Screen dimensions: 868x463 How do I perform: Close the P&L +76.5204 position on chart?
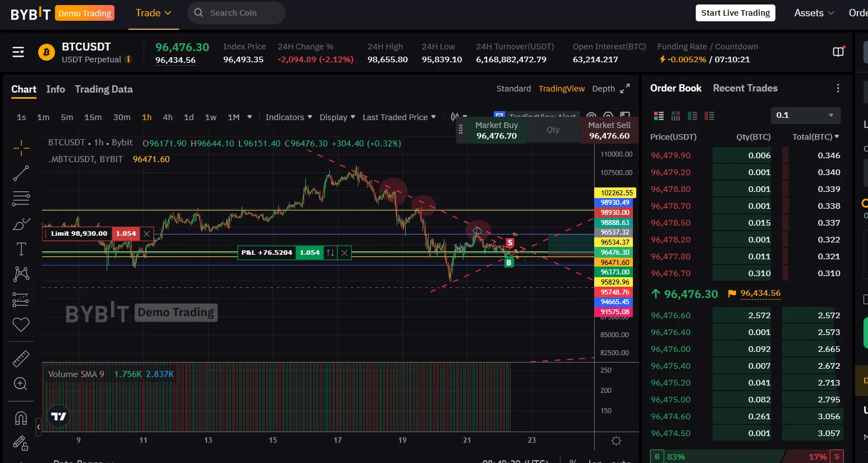[x=345, y=253]
